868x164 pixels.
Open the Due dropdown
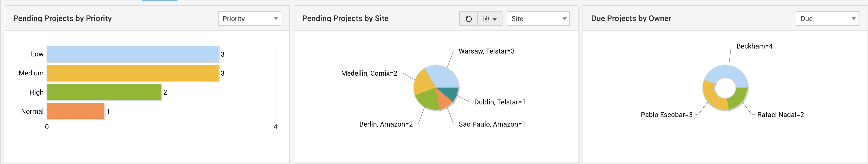click(827, 19)
